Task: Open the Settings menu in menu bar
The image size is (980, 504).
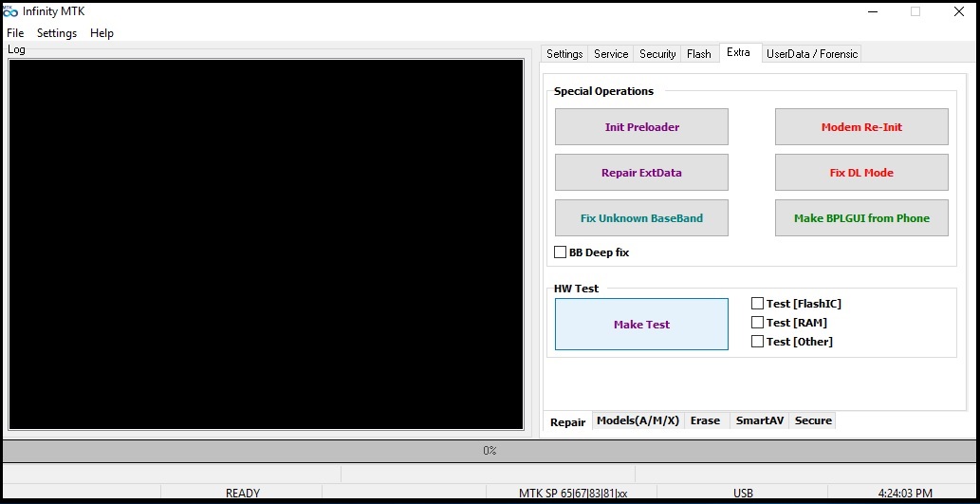Action: coord(57,33)
